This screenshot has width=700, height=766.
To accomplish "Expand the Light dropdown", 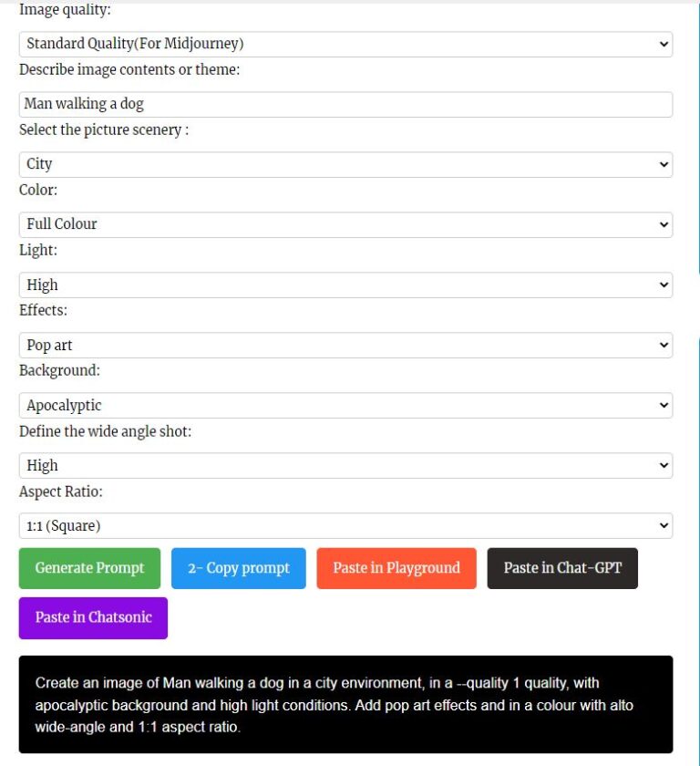I will point(345,285).
